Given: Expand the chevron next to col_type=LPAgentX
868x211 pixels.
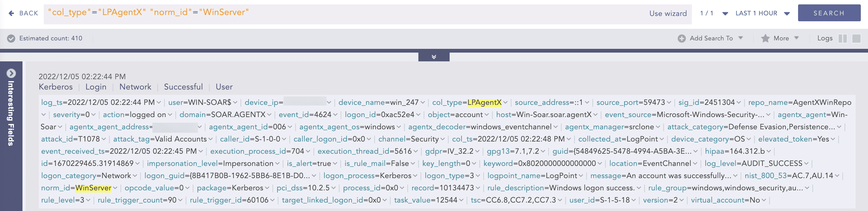Looking at the screenshot, I should click(506, 103).
